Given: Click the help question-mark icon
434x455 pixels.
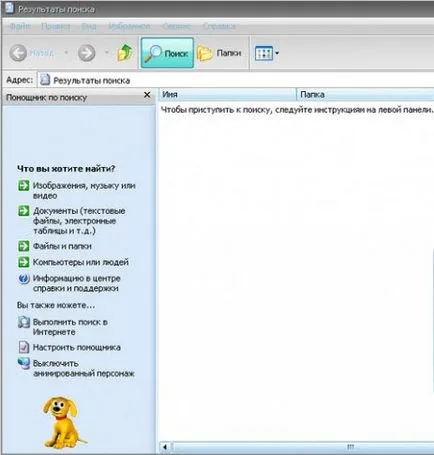Looking at the screenshot, I should (24, 279).
